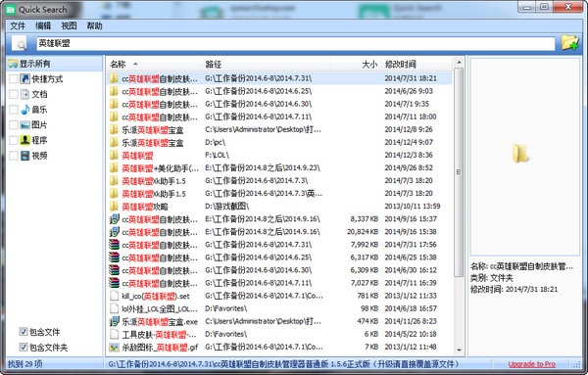The width and height of the screenshot is (588, 375).
Task: Click the exe icon of 乐派英雄联盟宝盒.exe
Action: pyautogui.click(x=114, y=321)
